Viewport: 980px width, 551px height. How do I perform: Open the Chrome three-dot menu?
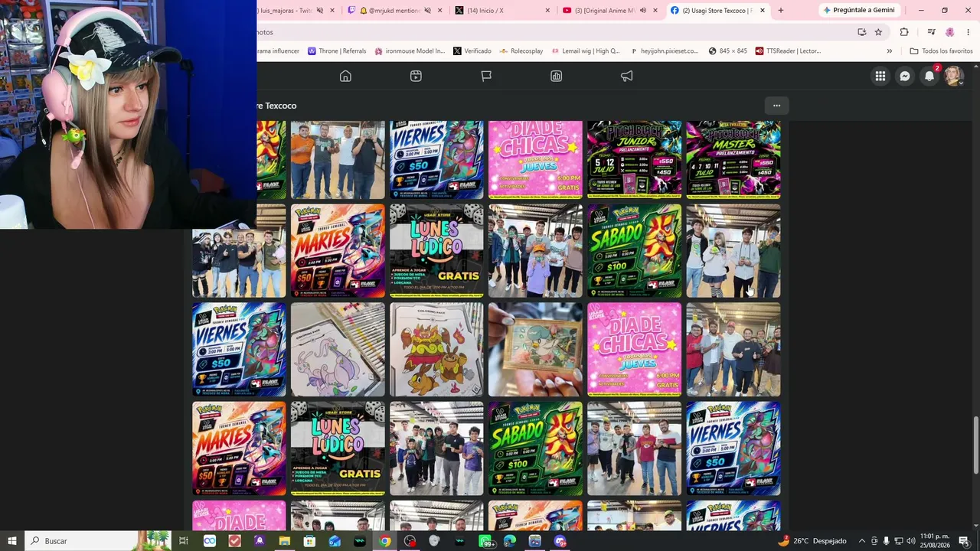[x=968, y=32]
